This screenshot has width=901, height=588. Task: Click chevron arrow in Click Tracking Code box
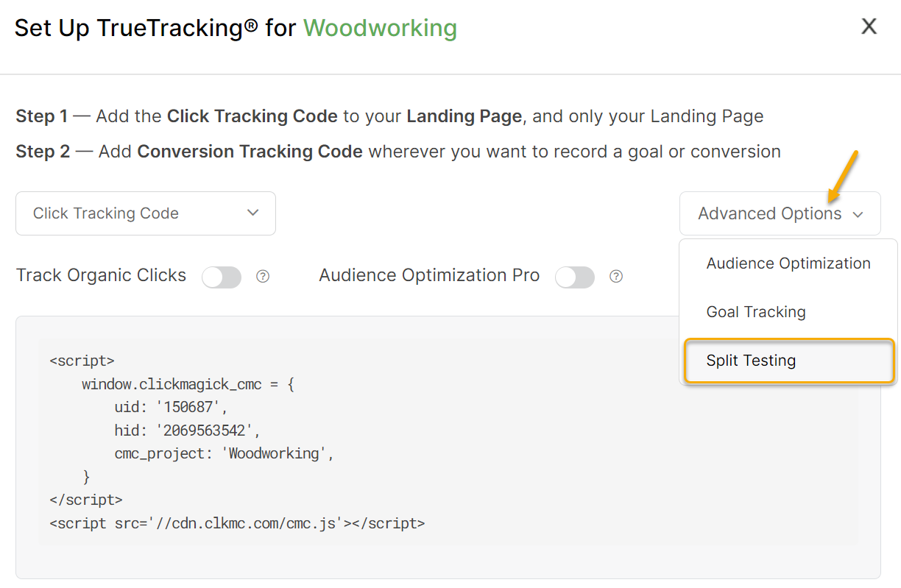252,213
